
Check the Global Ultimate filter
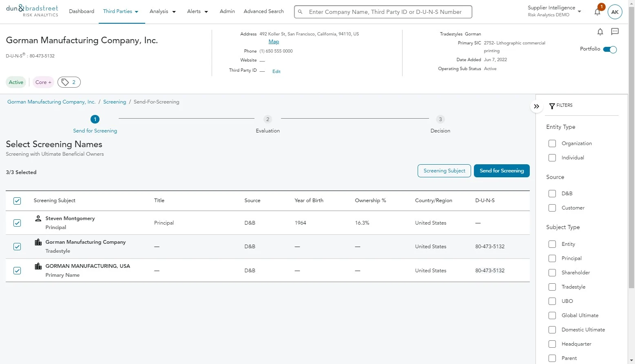(x=552, y=315)
